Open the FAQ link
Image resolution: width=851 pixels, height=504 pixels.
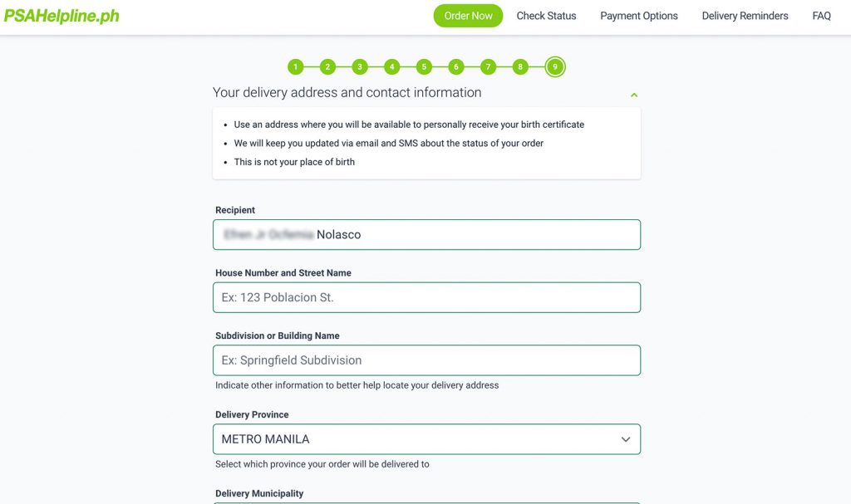tap(821, 16)
